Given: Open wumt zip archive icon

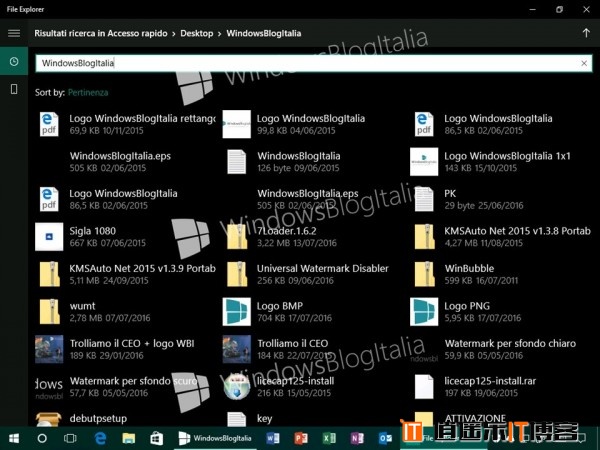Looking at the screenshot, I should (50, 312).
